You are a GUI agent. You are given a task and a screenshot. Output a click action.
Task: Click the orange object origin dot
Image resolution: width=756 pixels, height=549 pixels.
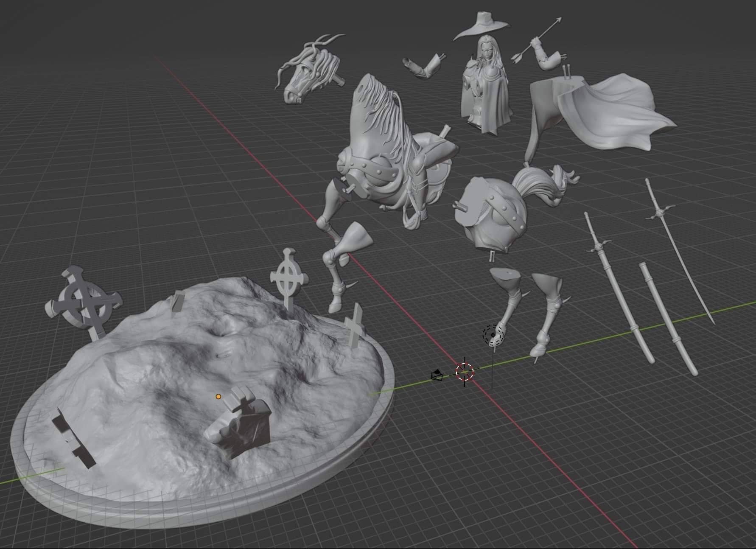click(218, 397)
